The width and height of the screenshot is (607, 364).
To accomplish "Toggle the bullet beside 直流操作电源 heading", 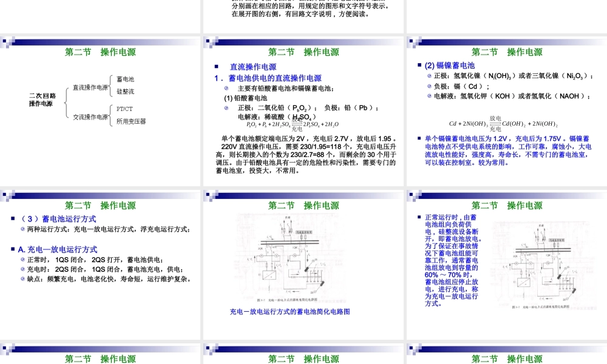I will (x=217, y=65).
